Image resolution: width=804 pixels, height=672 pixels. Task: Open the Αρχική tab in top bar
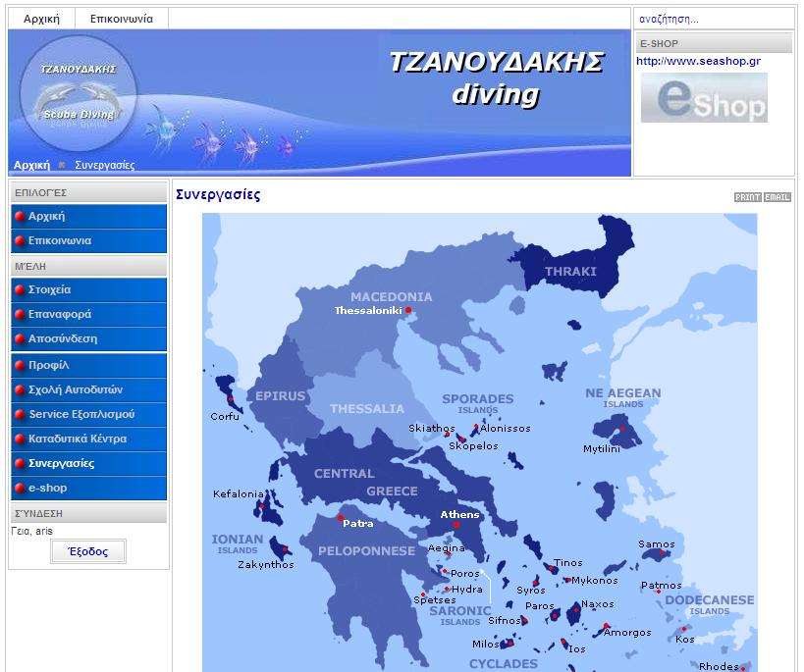(41, 19)
